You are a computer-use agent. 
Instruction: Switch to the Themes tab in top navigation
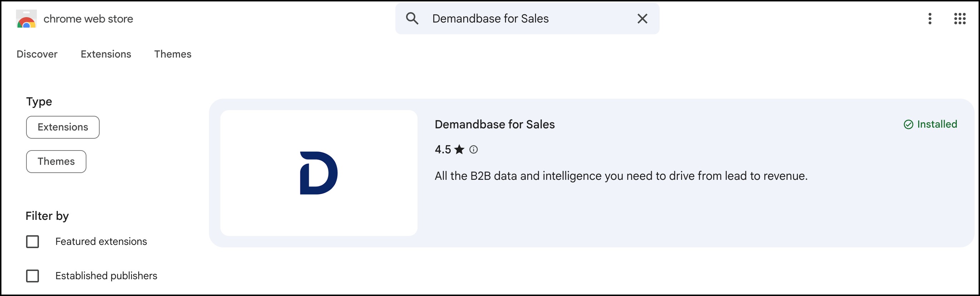(x=173, y=54)
